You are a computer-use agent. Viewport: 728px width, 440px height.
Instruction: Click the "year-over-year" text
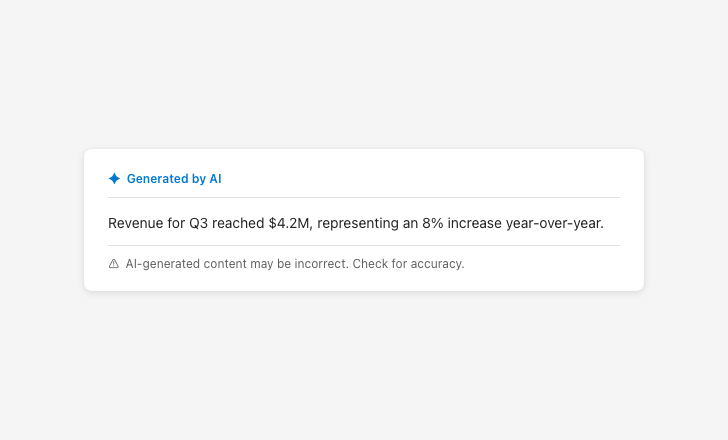click(x=555, y=223)
